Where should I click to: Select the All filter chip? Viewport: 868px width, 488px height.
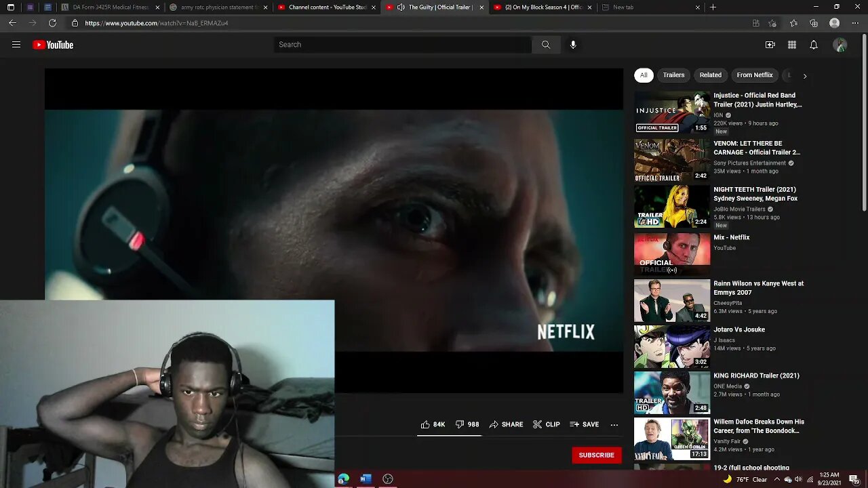coord(644,75)
